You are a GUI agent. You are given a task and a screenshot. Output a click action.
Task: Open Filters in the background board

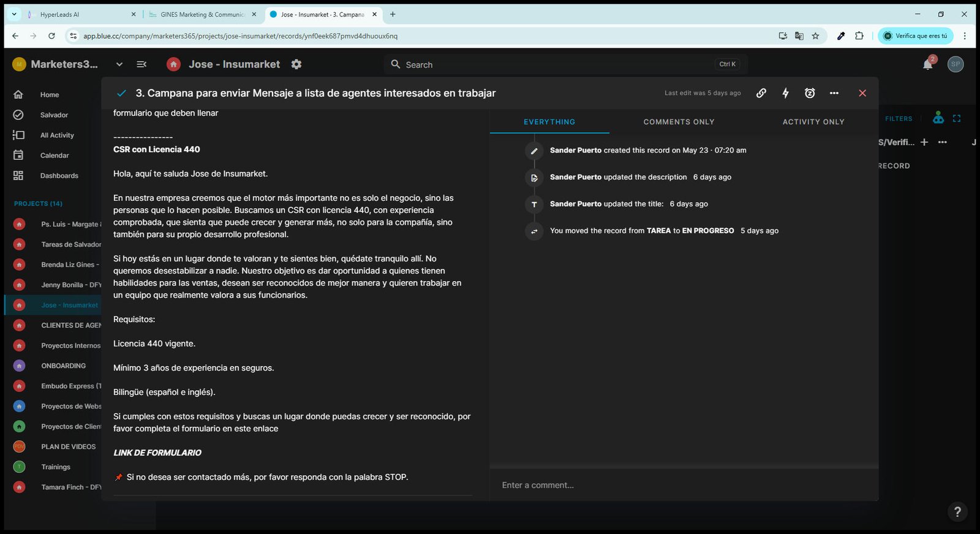pos(899,119)
